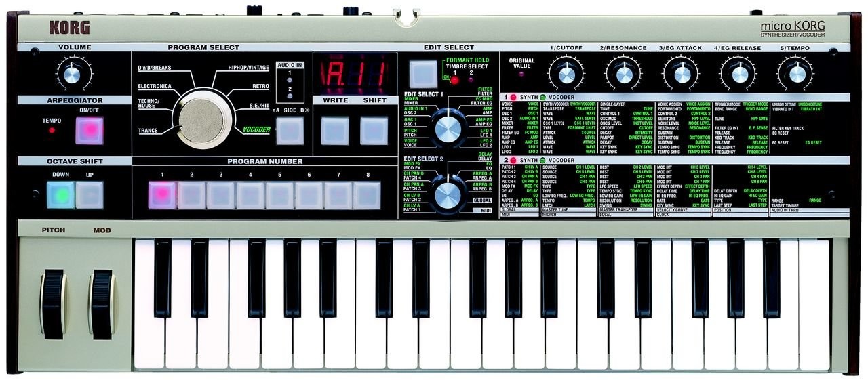Hit the OCTAVE SHIFT UP button
This screenshot has height=380, width=868.
(90, 195)
